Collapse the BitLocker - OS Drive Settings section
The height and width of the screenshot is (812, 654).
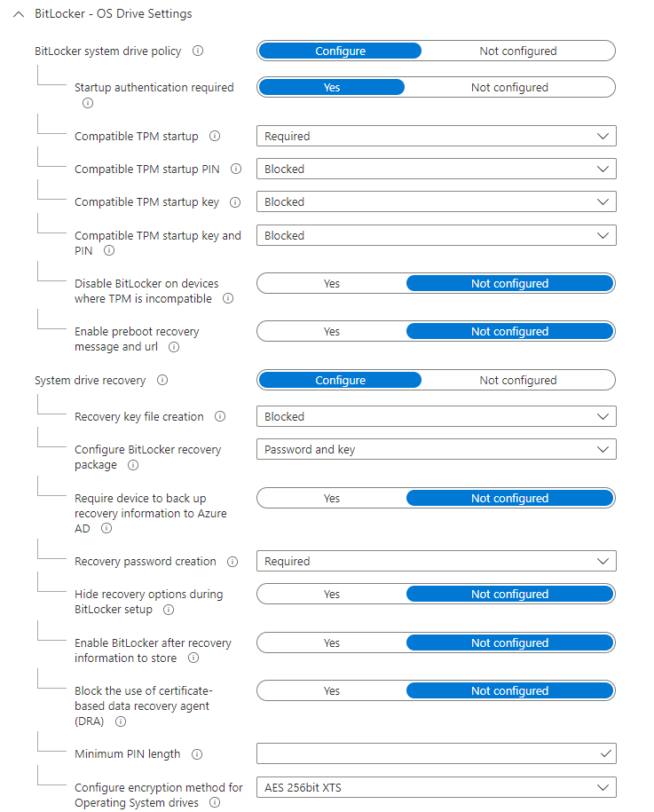[20, 13]
